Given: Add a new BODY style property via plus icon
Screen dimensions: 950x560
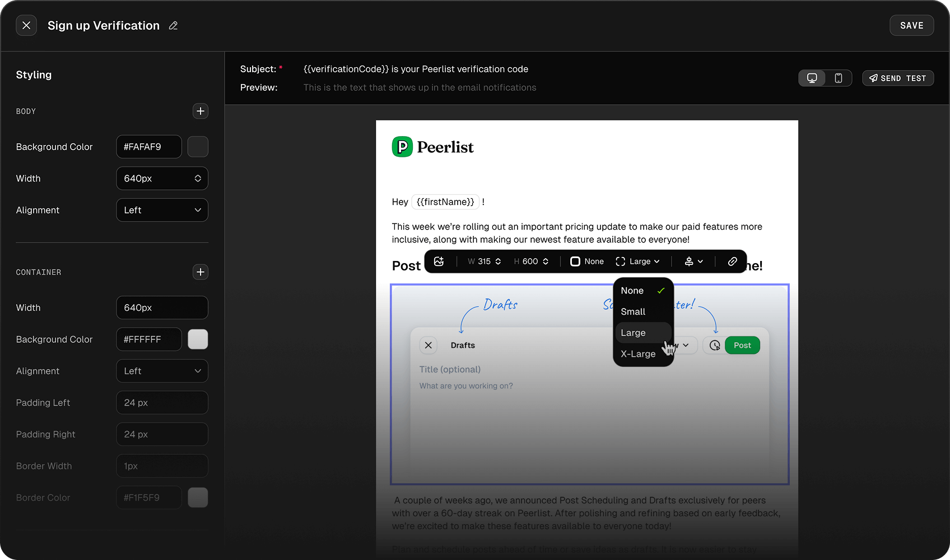Looking at the screenshot, I should 200,111.
